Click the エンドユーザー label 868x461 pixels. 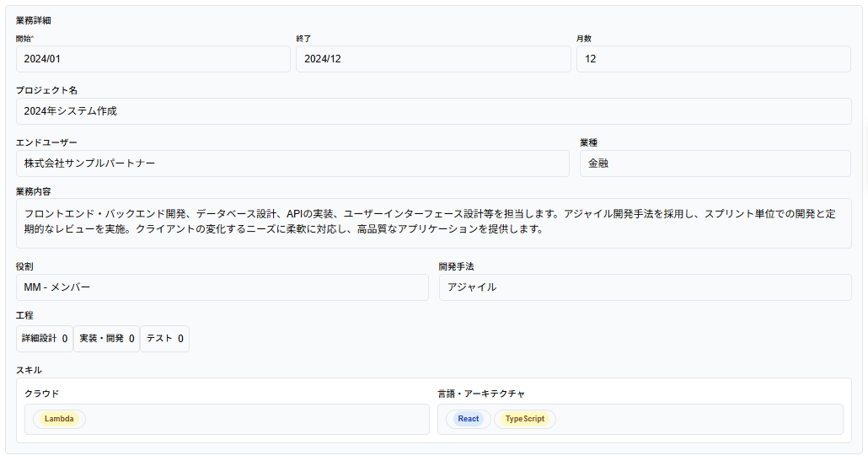(46, 142)
